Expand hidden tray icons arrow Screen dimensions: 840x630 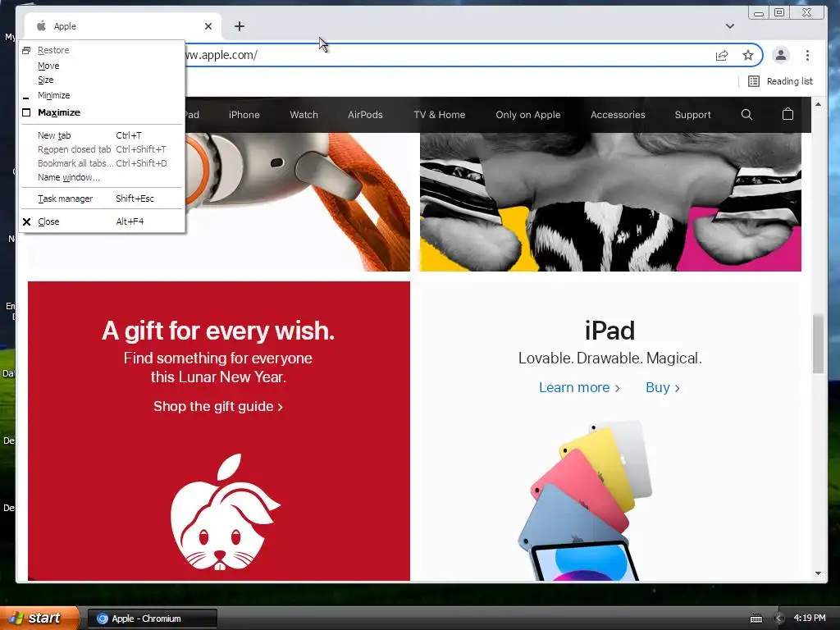[x=779, y=619]
